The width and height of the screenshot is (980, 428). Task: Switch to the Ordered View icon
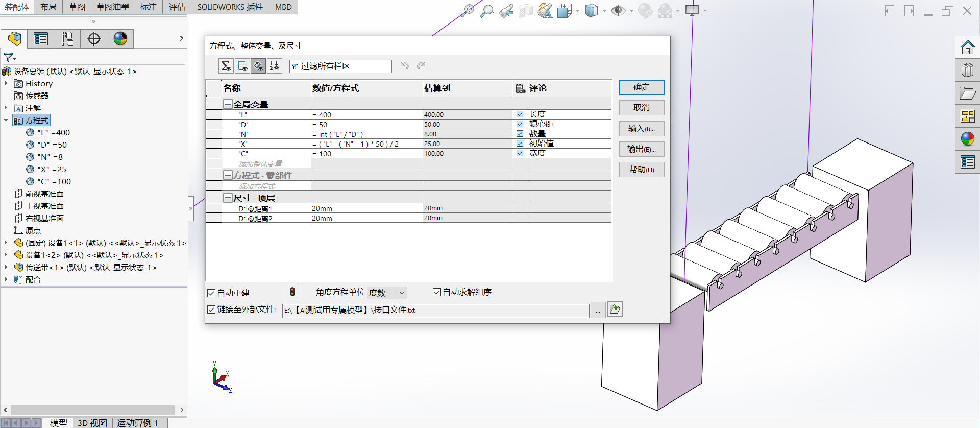click(275, 66)
